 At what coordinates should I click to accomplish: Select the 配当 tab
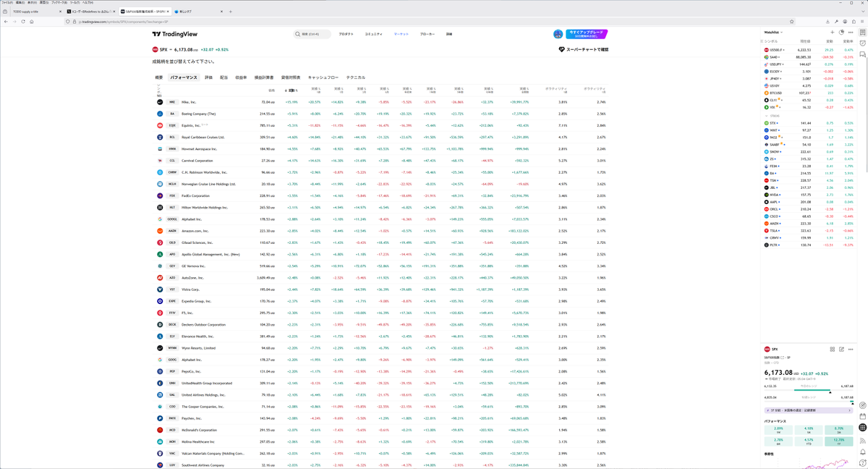click(x=224, y=77)
